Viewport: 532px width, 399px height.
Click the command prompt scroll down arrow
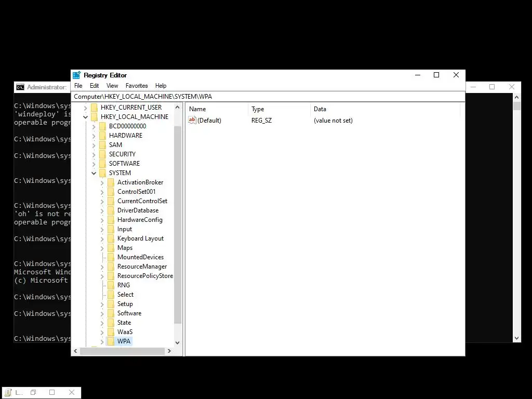point(517,338)
